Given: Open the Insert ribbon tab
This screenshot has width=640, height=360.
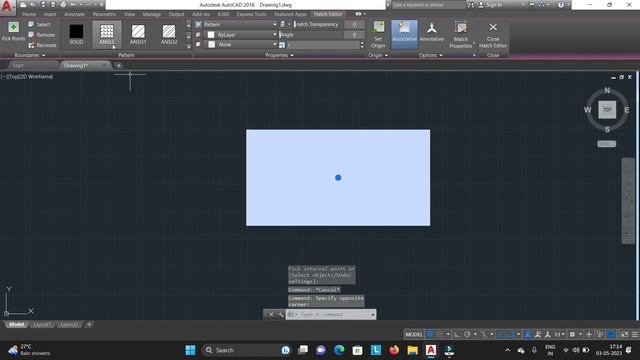Looking at the screenshot, I should tap(50, 14).
